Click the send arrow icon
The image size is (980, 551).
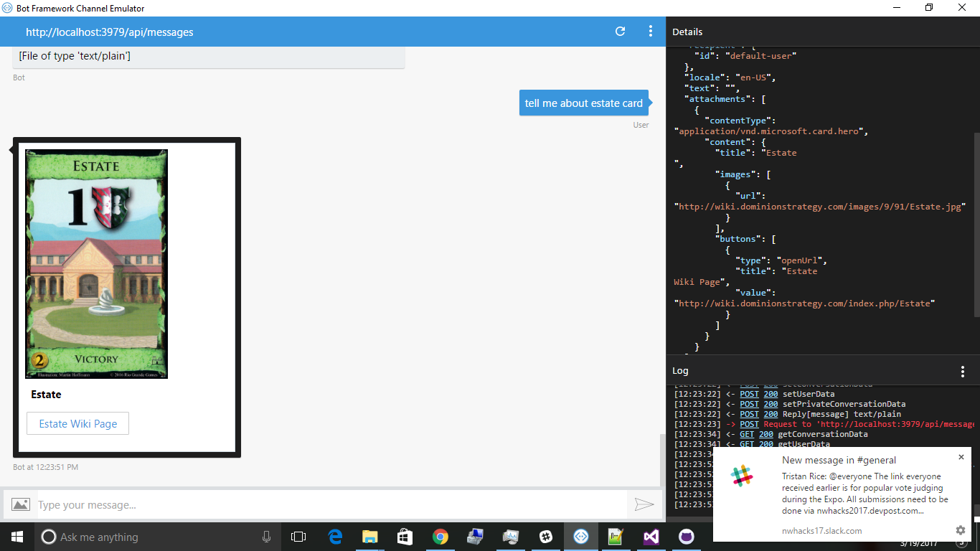644,505
